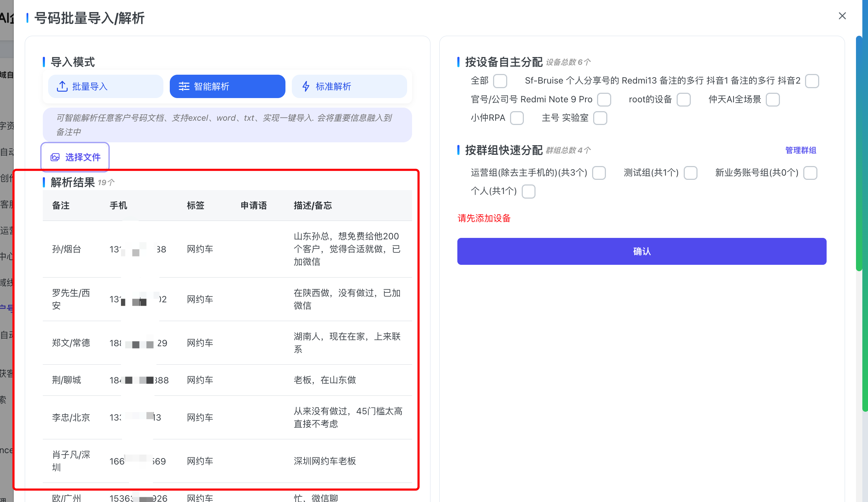Tick the 测试组(共1个) checkbox
The height and width of the screenshot is (502, 868).
[x=690, y=173]
